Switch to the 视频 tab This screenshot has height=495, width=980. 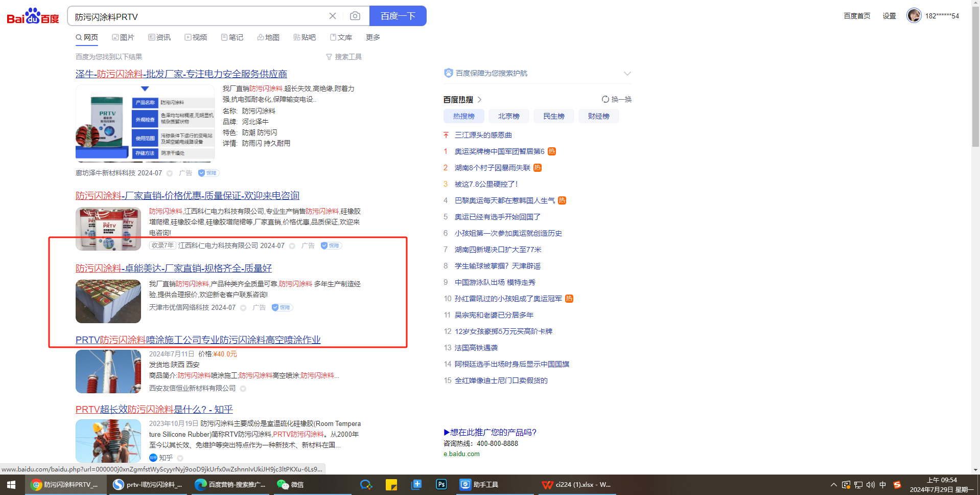point(196,37)
